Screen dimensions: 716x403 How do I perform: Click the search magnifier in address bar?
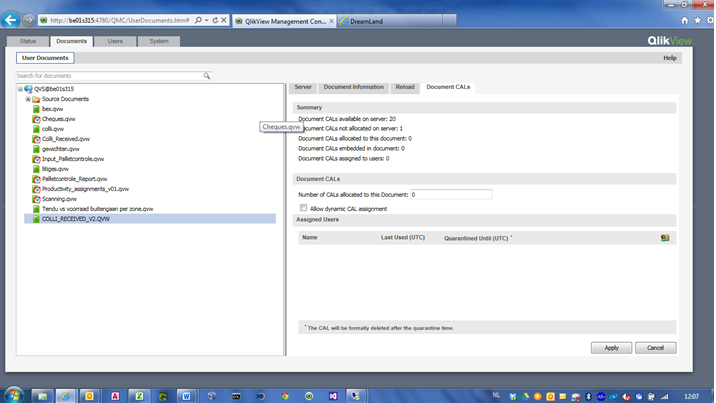pos(199,20)
